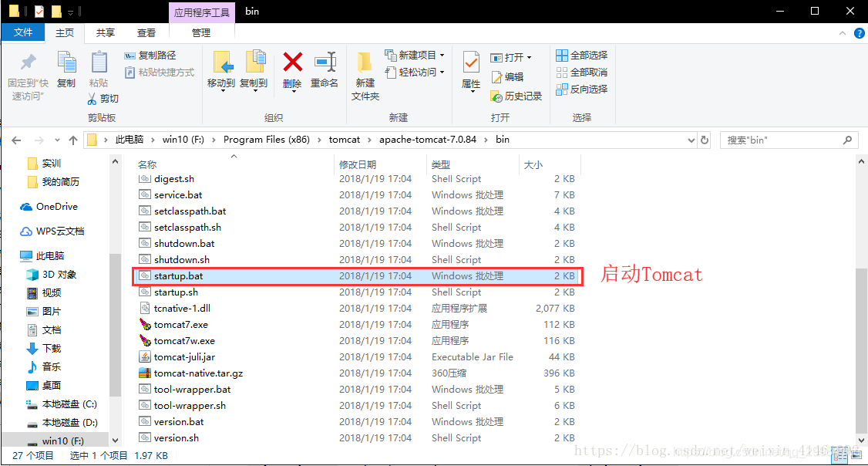This screenshot has width=868, height=466.
Task: Click the Properties (属性) icon
Action: click(x=471, y=62)
